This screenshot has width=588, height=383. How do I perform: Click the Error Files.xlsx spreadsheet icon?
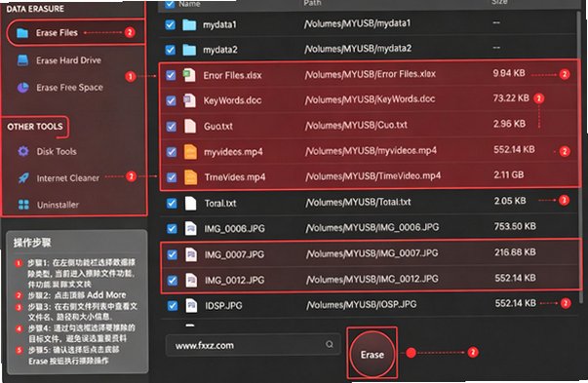tap(189, 75)
